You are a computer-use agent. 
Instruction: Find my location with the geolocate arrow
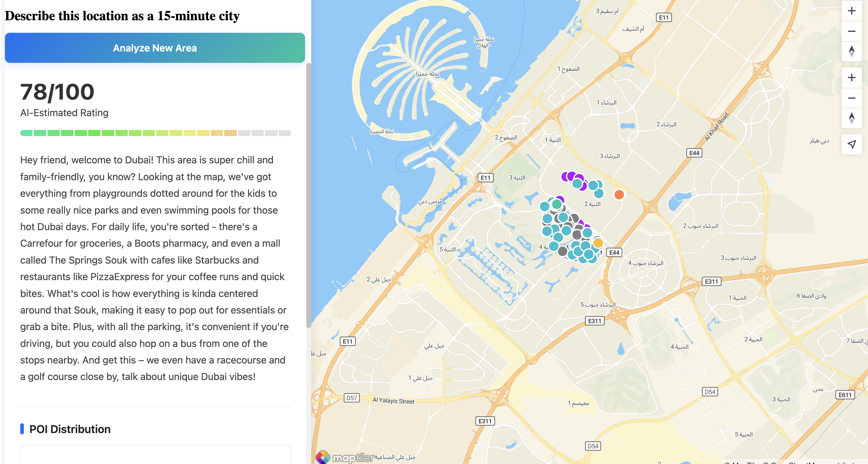tap(851, 144)
